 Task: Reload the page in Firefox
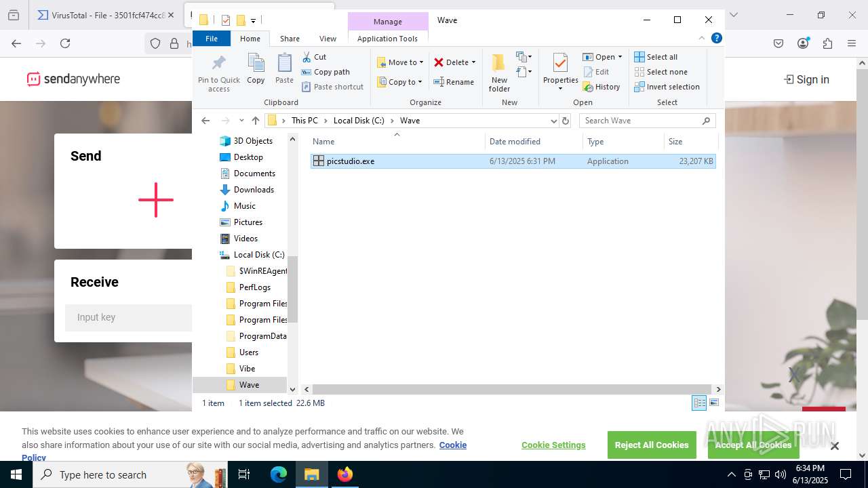point(65,43)
